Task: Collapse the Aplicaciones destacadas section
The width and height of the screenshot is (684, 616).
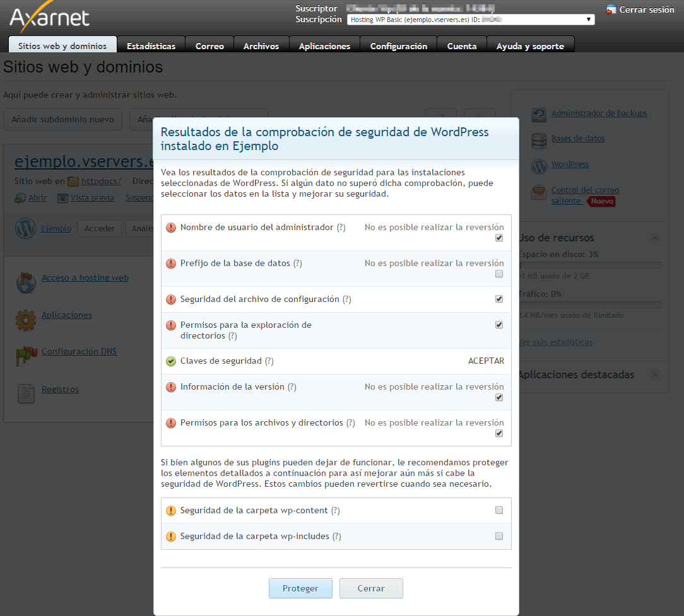Action: (x=655, y=375)
